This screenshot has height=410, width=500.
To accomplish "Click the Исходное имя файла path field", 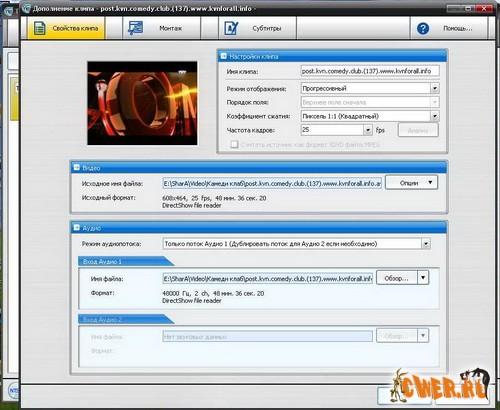I will tap(272, 183).
